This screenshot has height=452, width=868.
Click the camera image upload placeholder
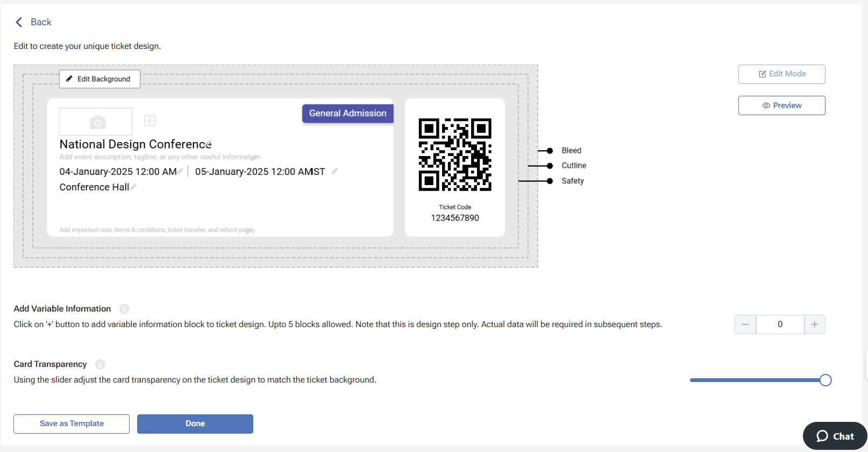click(x=96, y=122)
